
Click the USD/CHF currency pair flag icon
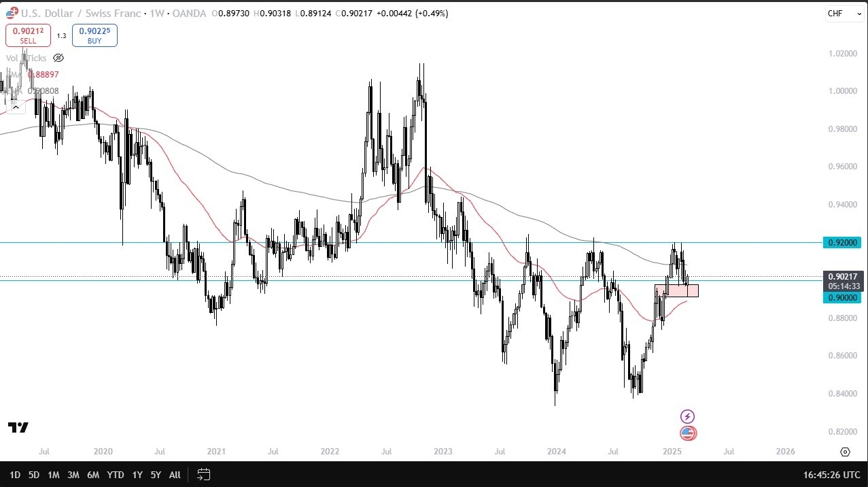tap(11, 13)
